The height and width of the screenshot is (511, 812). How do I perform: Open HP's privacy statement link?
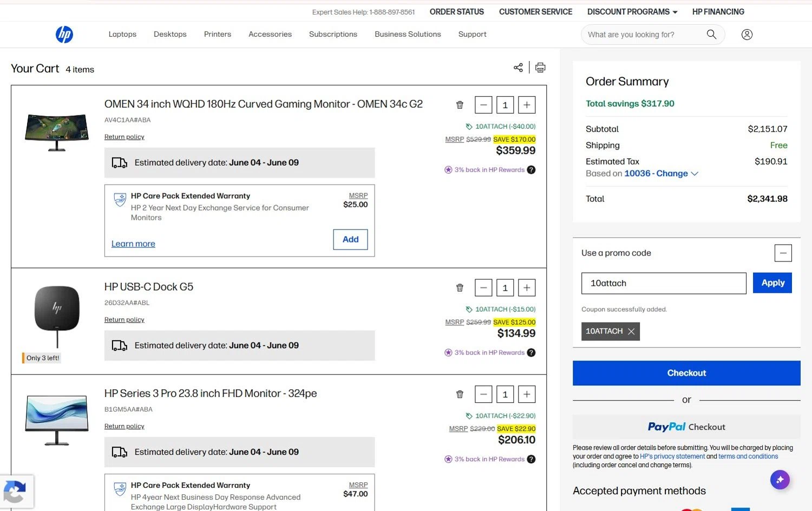coord(672,456)
